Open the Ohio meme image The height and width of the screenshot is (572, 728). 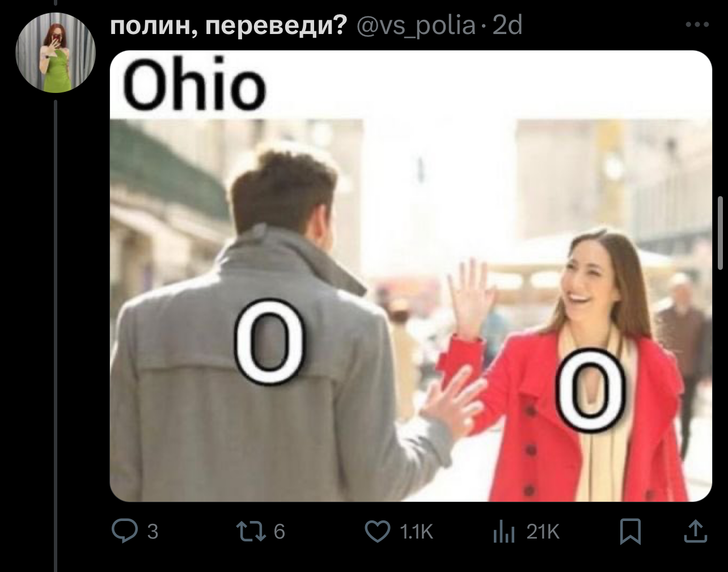[x=410, y=276]
